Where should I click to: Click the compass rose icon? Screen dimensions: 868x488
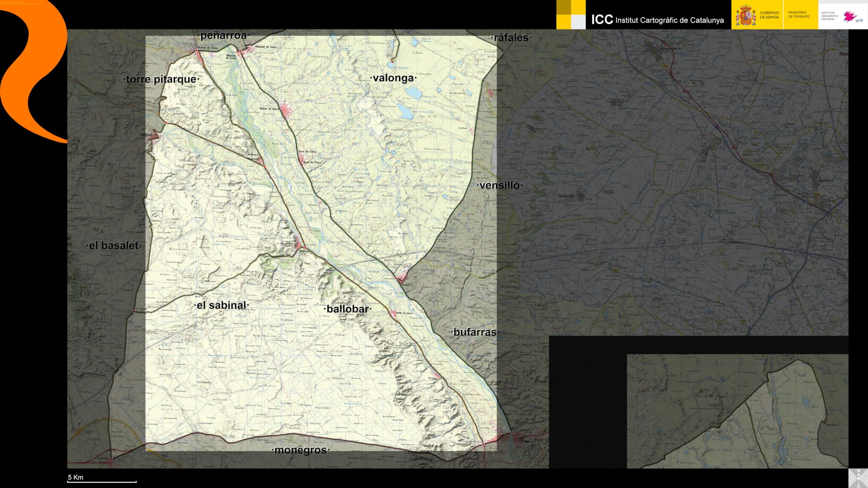858,478
